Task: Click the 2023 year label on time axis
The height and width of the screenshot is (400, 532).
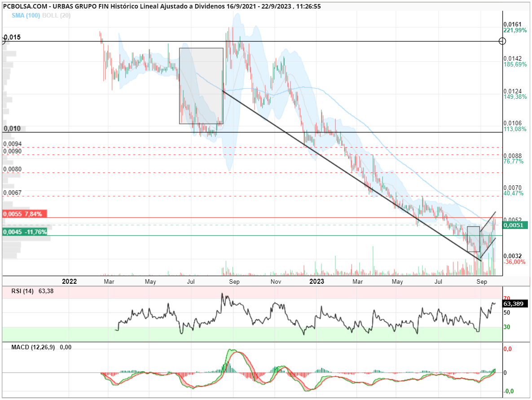Action: click(317, 281)
